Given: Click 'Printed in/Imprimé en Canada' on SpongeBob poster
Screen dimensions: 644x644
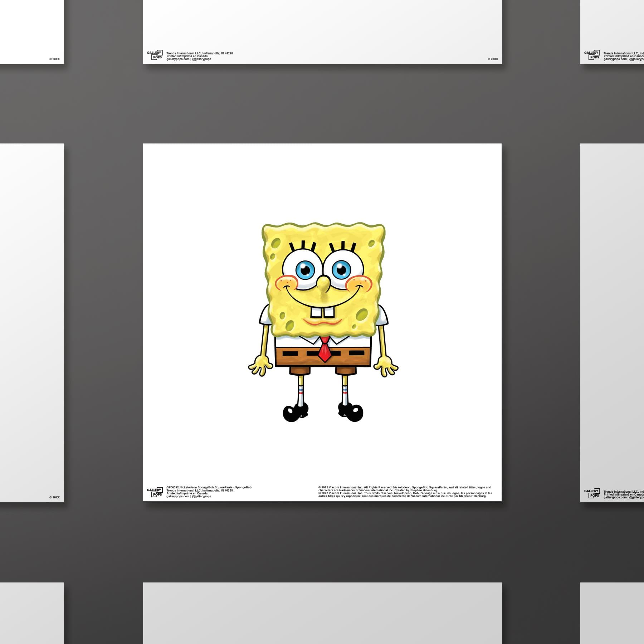Looking at the screenshot, I should [187, 493].
